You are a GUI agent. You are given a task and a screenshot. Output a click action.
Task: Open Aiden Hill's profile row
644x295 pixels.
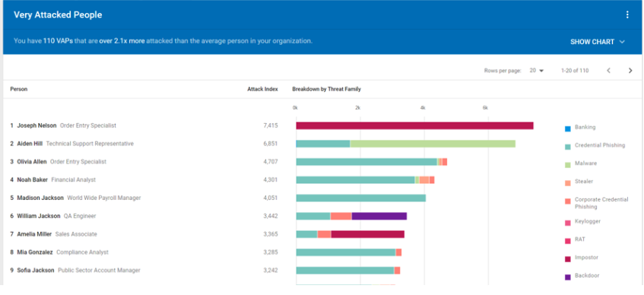(x=272, y=144)
